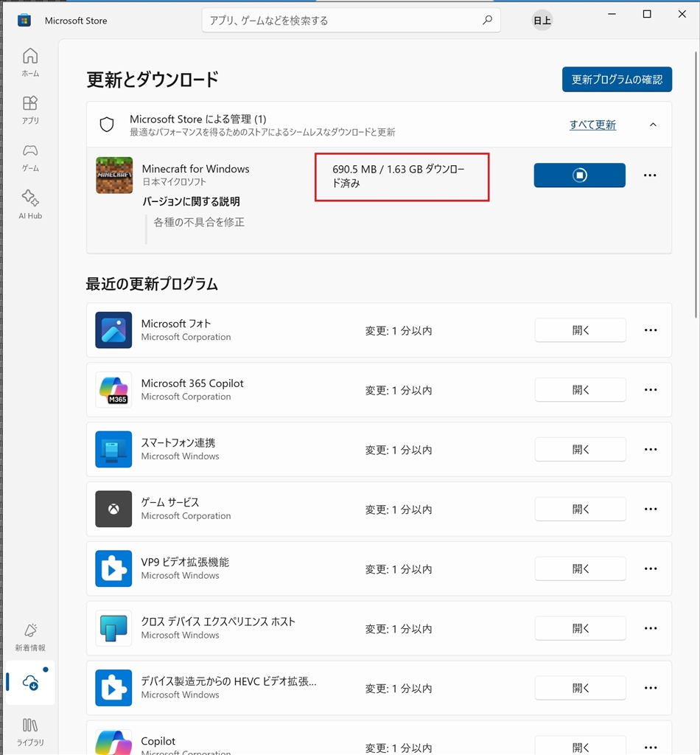Open the アプリ (Apps) sidebar section
The width and height of the screenshot is (700, 755).
pyautogui.click(x=29, y=110)
